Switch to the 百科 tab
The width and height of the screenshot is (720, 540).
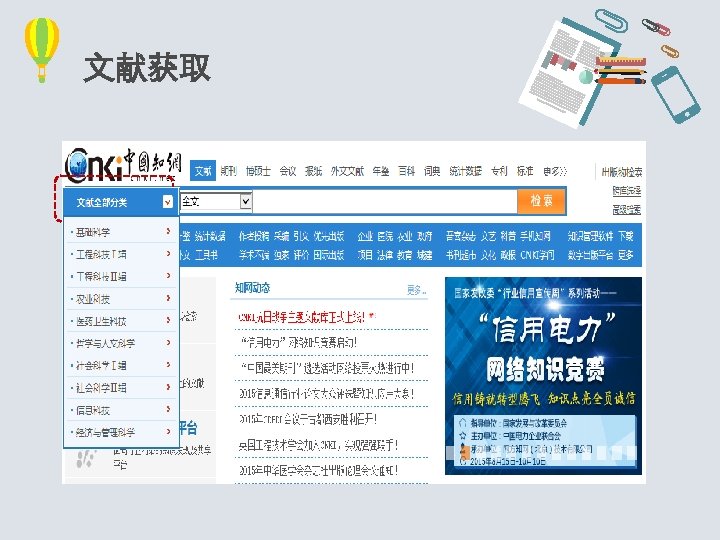pos(406,171)
